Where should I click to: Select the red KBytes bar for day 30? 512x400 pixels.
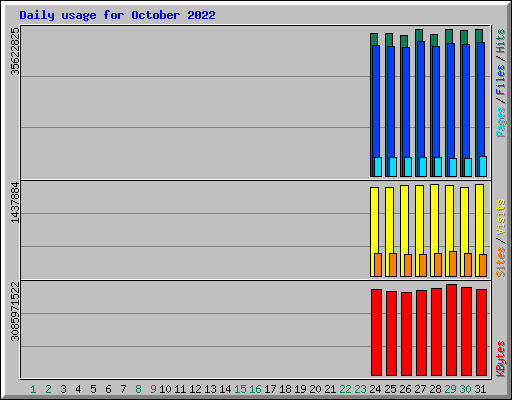click(466, 332)
